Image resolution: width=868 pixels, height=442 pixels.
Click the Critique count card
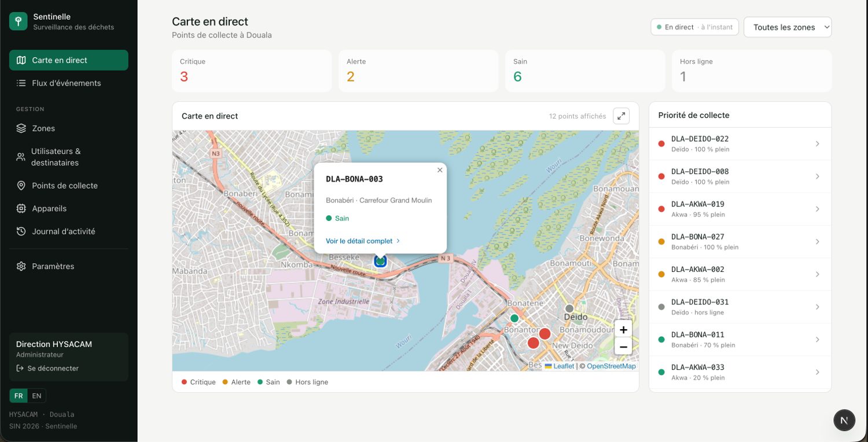click(252, 71)
